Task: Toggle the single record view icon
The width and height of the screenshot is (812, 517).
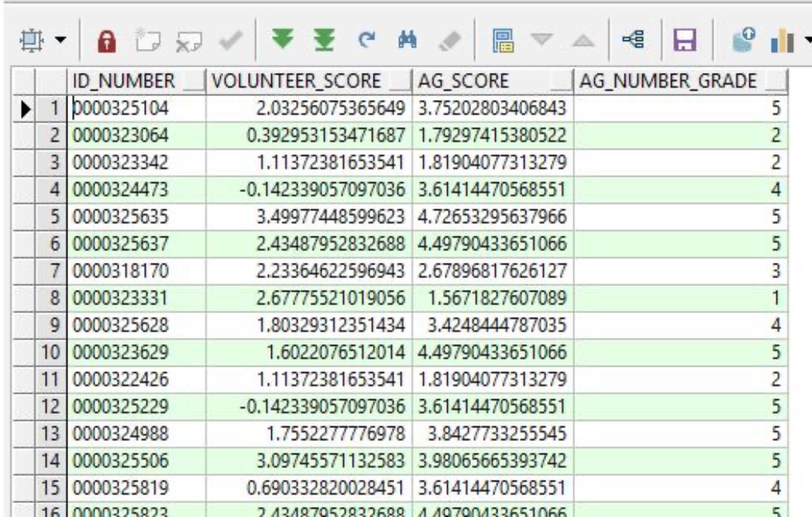Action: 502,40
